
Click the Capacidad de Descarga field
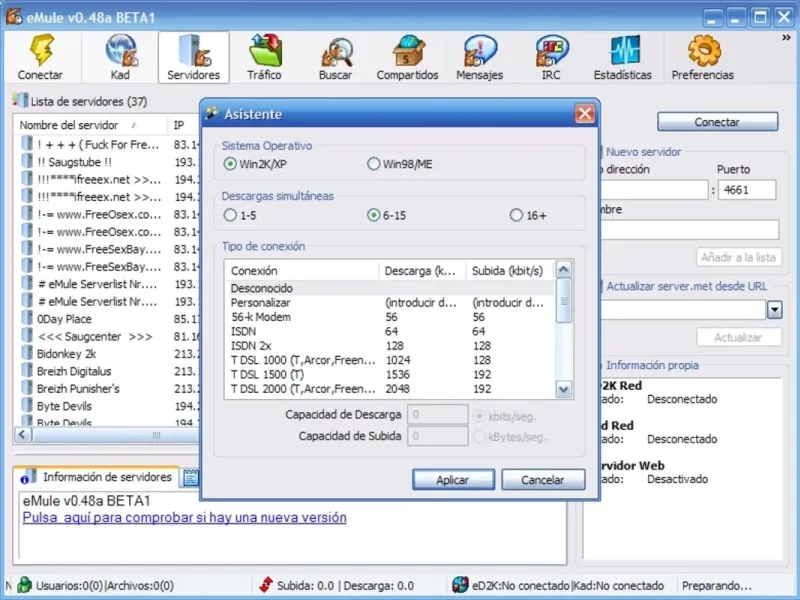point(438,415)
